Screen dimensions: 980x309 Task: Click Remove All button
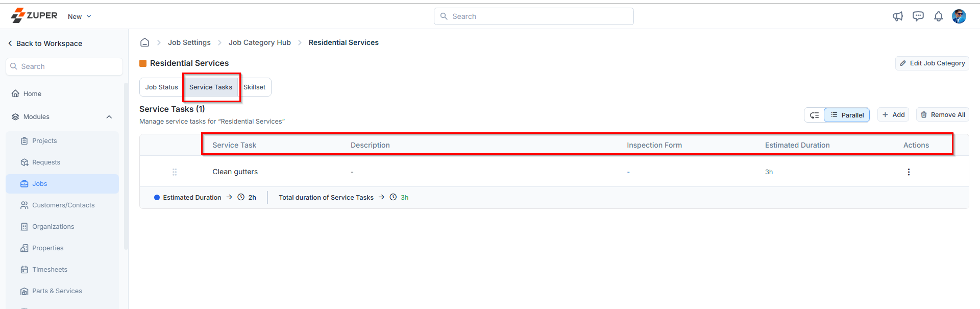point(943,115)
